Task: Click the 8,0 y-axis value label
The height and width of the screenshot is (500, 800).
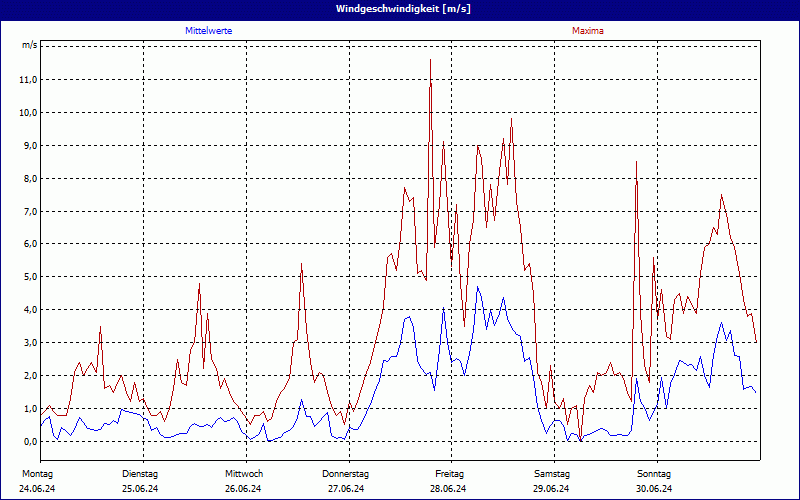Action: [29, 179]
